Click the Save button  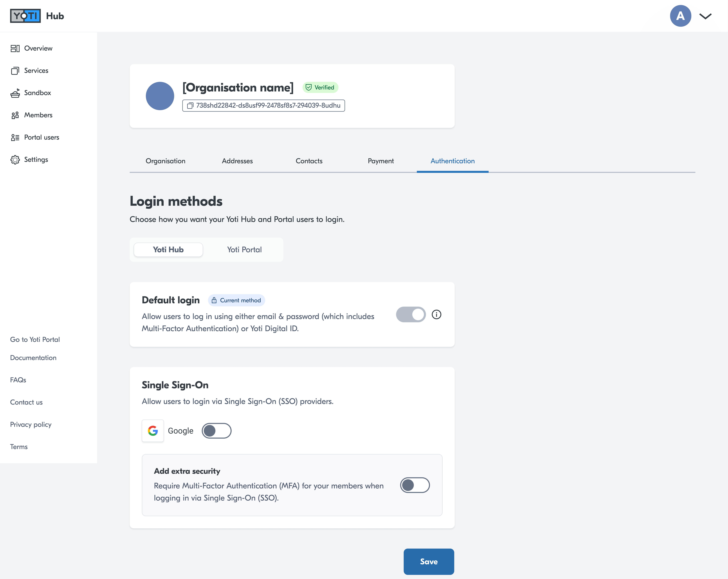(x=428, y=561)
